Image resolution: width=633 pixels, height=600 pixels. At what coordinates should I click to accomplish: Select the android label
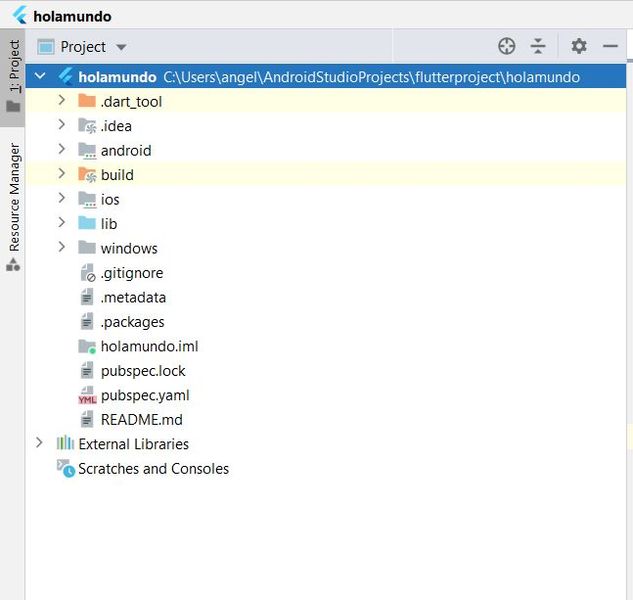pyautogui.click(x=126, y=151)
